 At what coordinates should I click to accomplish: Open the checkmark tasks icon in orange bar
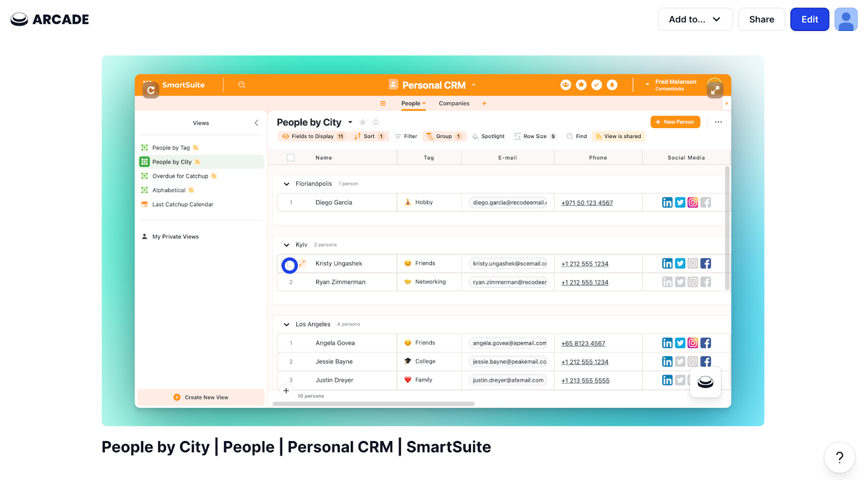pos(597,85)
